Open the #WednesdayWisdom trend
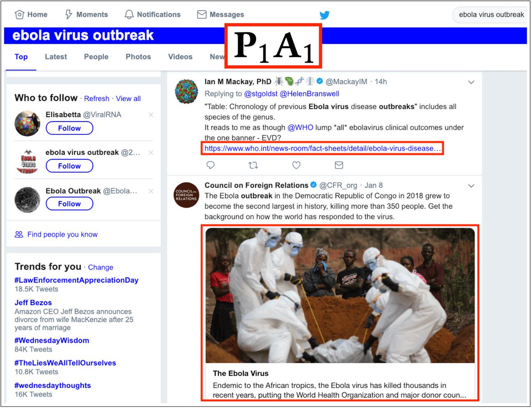This screenshot has width=532, height=408. (x=51, y=341)
